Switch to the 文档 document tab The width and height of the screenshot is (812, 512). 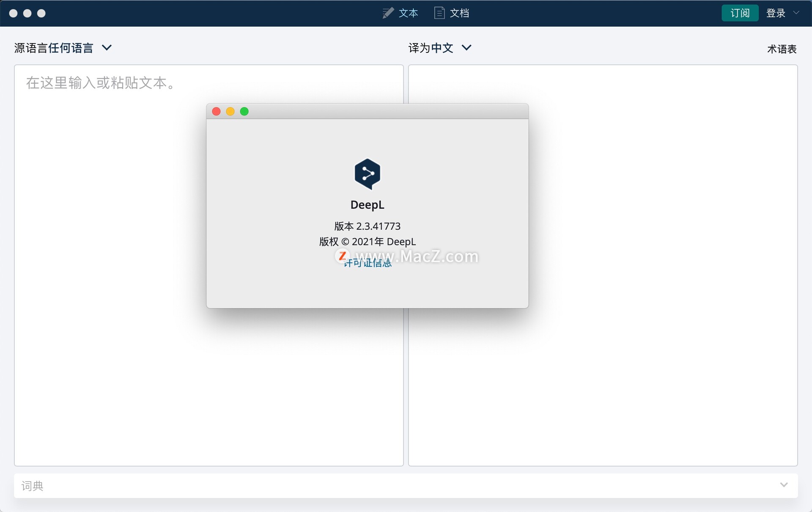[459, 13]
